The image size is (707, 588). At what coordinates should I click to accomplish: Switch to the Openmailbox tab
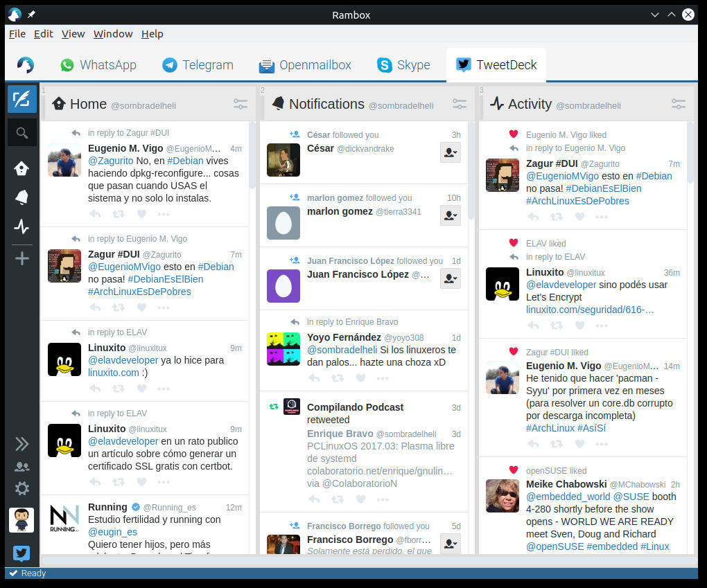point(305,65)
